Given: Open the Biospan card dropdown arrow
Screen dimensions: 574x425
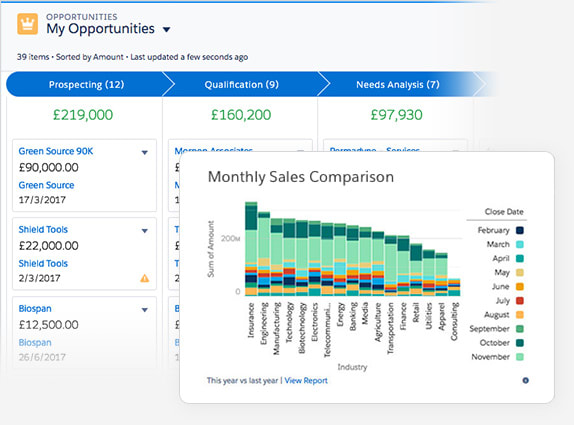Looking at the screenshot, I should coord(145,310).
